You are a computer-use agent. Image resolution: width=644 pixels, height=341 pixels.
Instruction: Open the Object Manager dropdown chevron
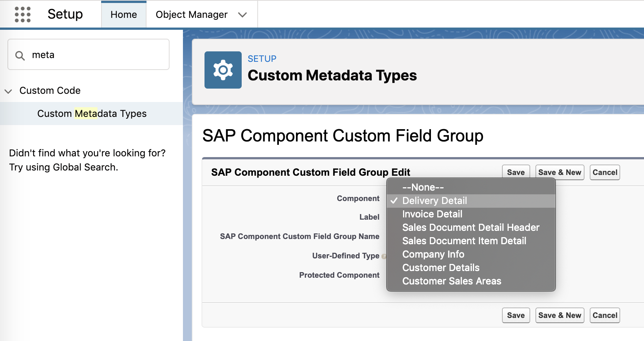242,15
